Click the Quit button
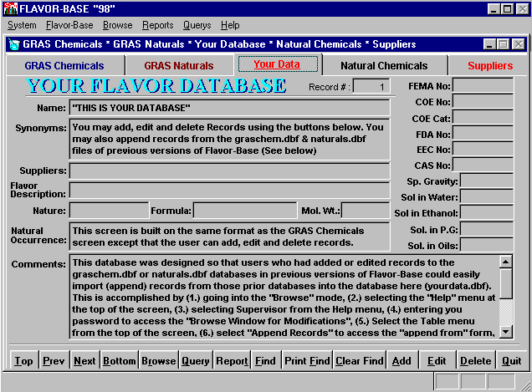Screen dimensions: 532x392 511,361
